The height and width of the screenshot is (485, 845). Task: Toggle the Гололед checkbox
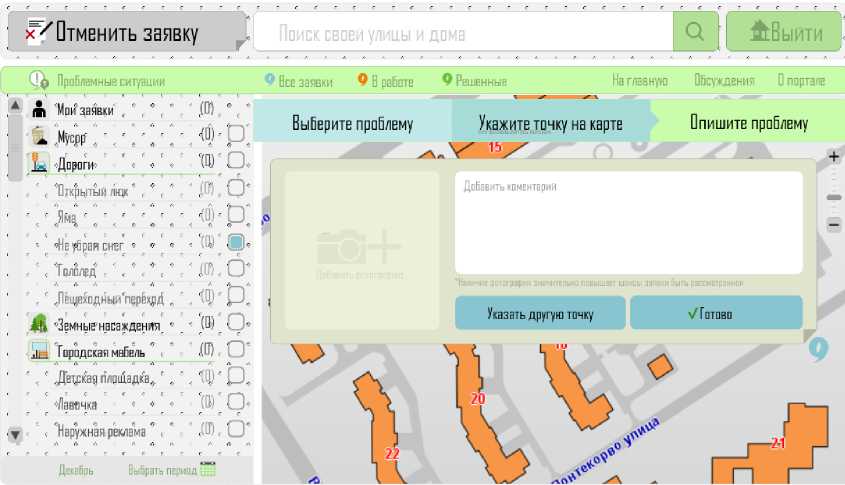pos(236,268)
